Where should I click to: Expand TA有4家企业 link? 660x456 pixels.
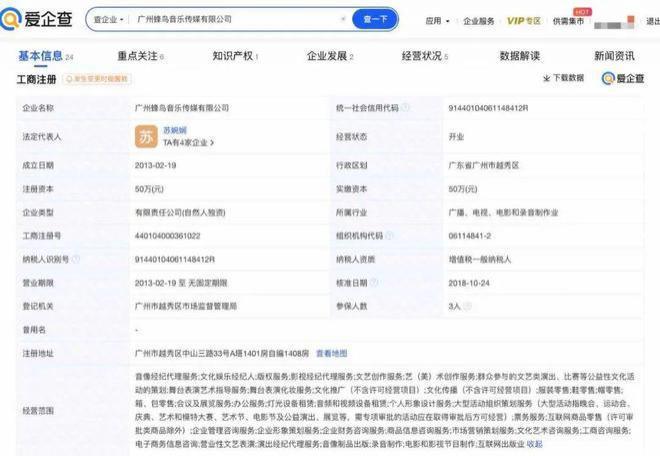coord(189,143)
